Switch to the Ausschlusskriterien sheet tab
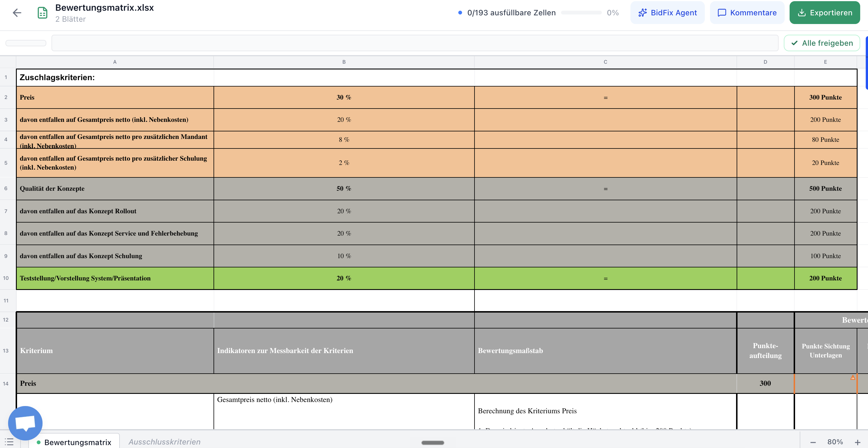 (x=164, y=442)
